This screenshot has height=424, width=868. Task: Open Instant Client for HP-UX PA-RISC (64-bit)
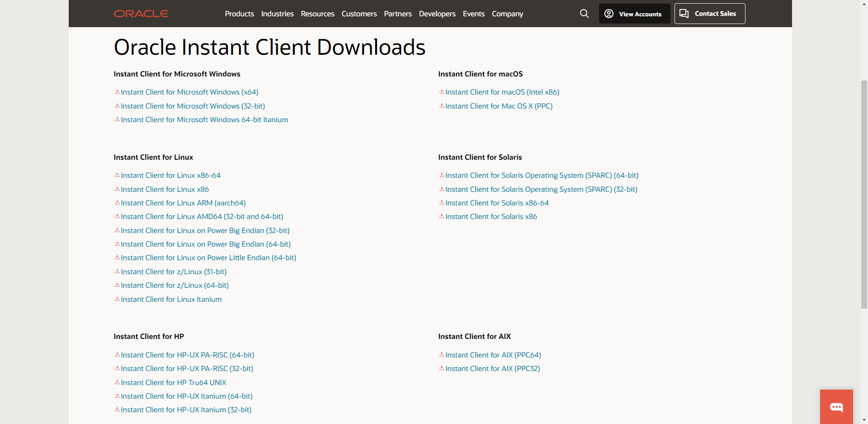tap(188, 355)
